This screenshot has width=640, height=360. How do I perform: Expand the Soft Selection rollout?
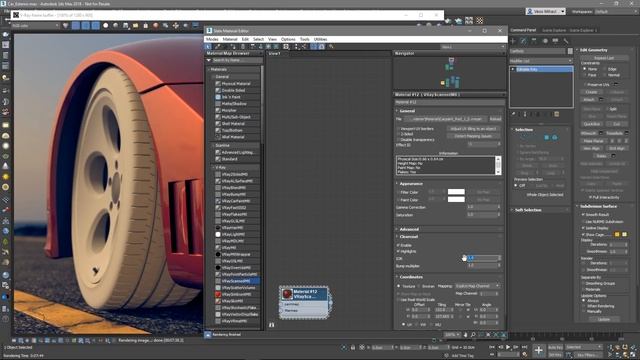tap(528, 210)
